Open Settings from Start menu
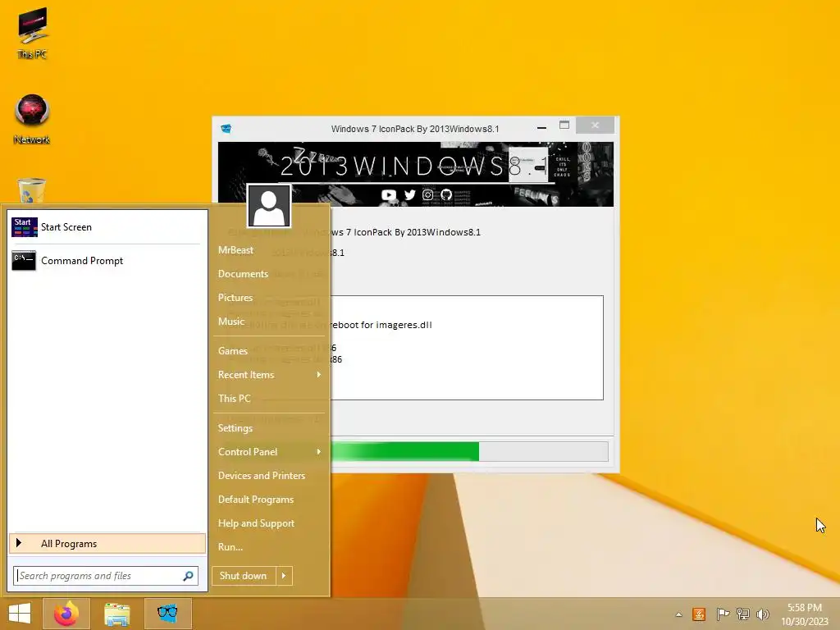The width and height of the screenshot is (840, 630). tap(235, 428)
